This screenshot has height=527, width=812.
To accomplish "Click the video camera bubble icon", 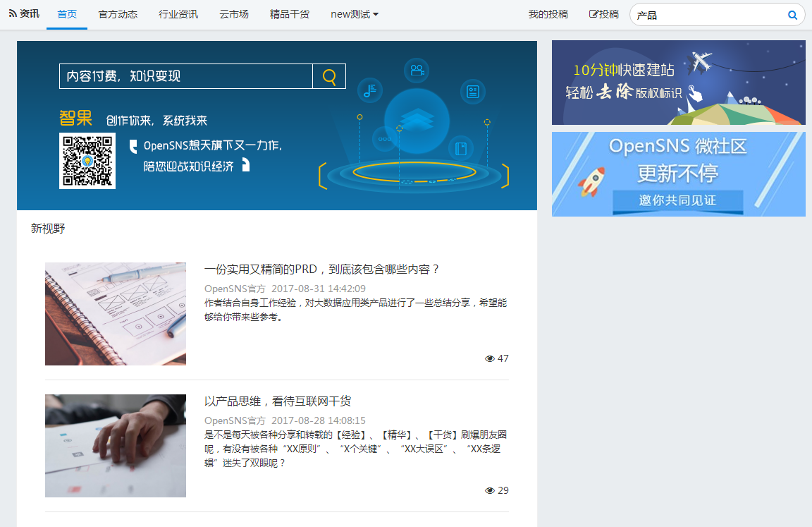I will (x=417, y=69).
